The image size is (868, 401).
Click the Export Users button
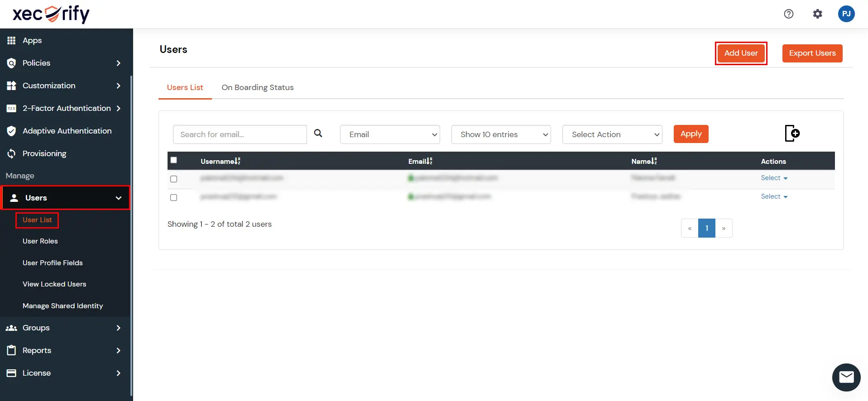[x=812, y=53]
